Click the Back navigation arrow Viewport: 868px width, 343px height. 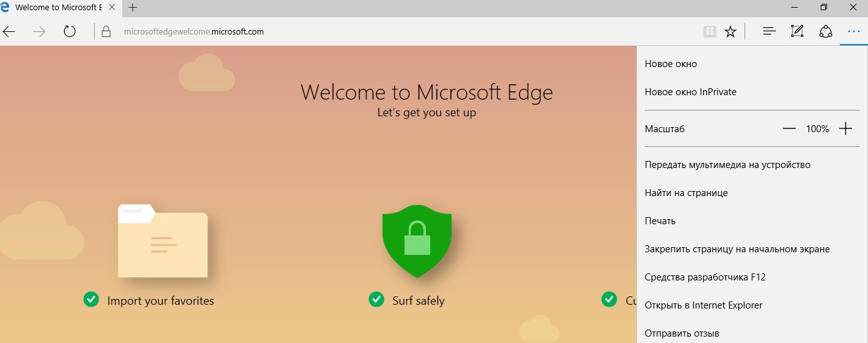[x=9, y=31]
